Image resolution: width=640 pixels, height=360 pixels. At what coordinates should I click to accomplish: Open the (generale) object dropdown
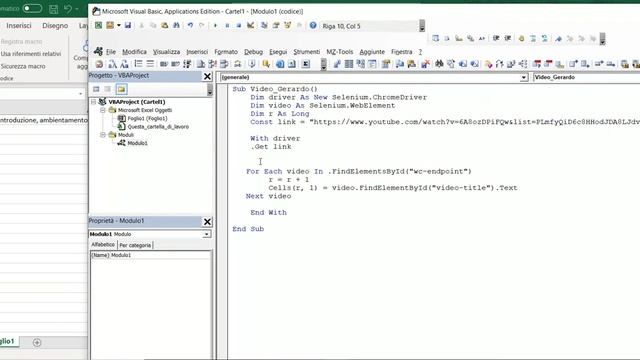click(x=523, y=77)
